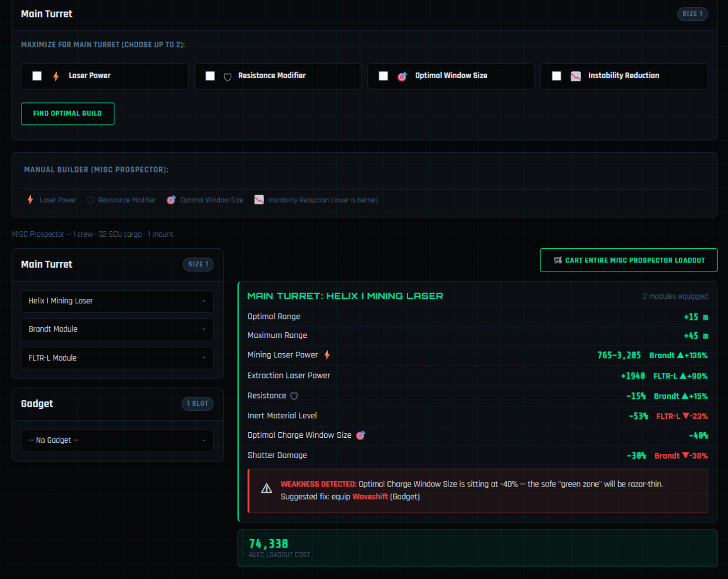Screen dimensions: 728x579
Task: Click the lightning icon next to Mining Laser Power
Action: [327, 355]
